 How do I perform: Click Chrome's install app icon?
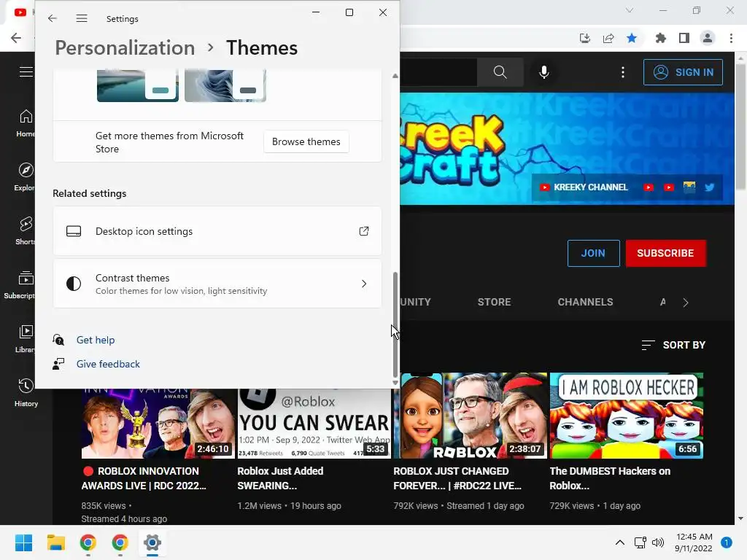click(584, 38)
